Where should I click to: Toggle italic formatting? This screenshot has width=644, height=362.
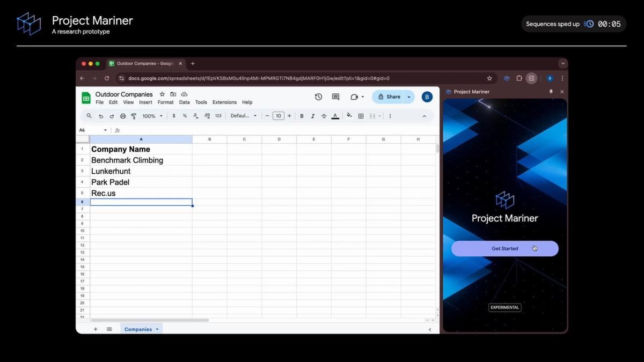point(313,116)
